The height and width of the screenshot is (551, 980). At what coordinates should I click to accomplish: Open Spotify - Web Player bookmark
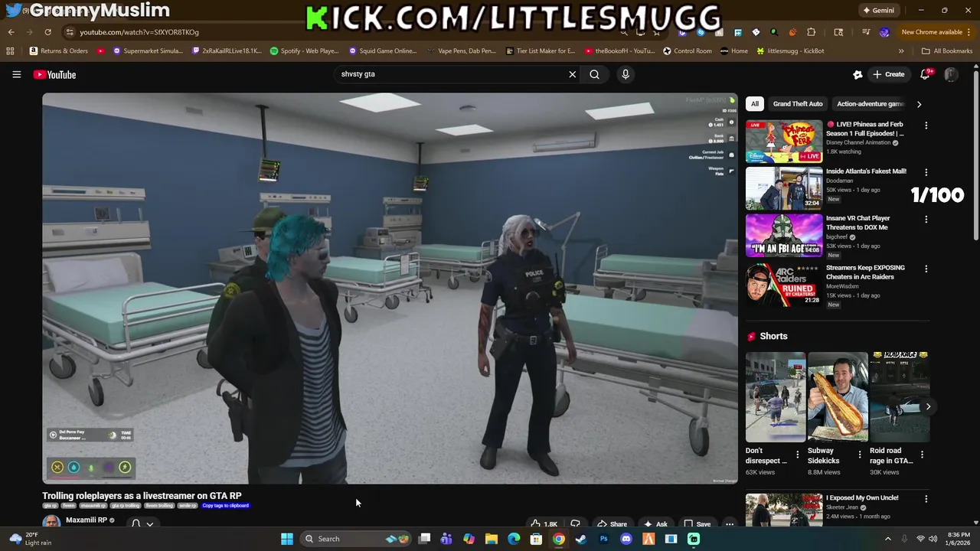point(304,51)
